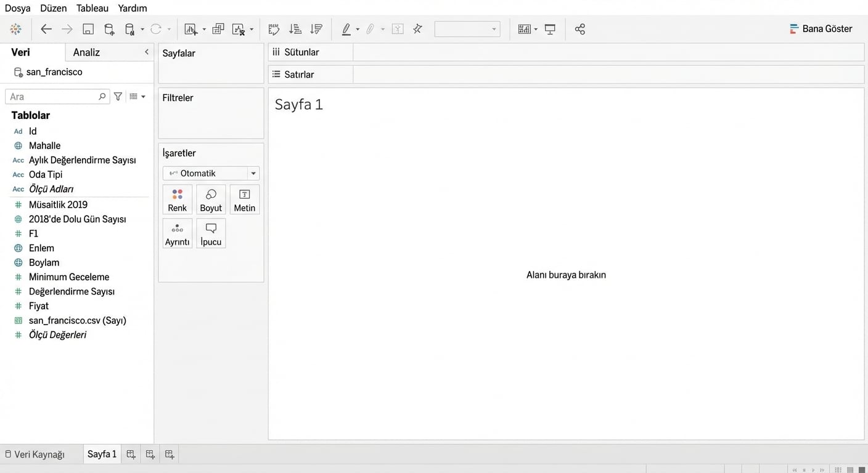Switch to the Analiz tab
868x473 pixels.
coord(86,52)
